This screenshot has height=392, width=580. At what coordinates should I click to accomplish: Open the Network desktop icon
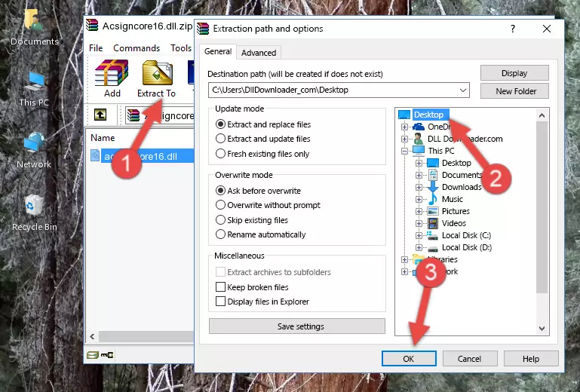(35, 142)
